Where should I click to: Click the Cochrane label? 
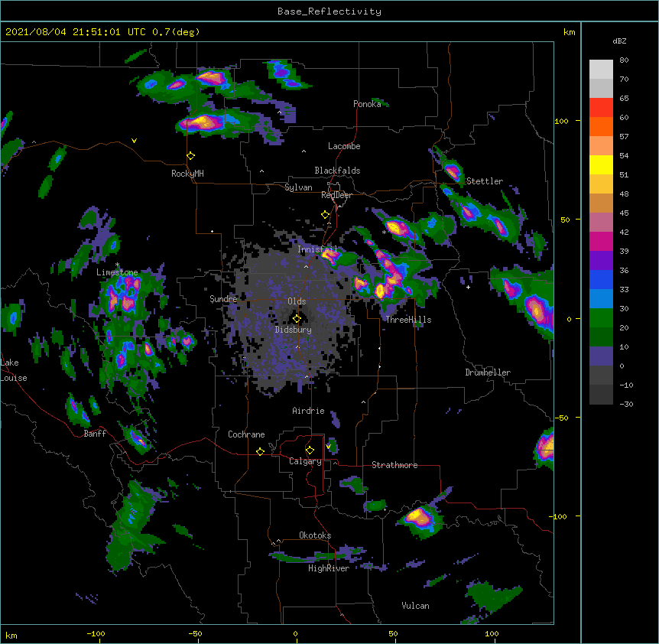[x=246, y=434]
